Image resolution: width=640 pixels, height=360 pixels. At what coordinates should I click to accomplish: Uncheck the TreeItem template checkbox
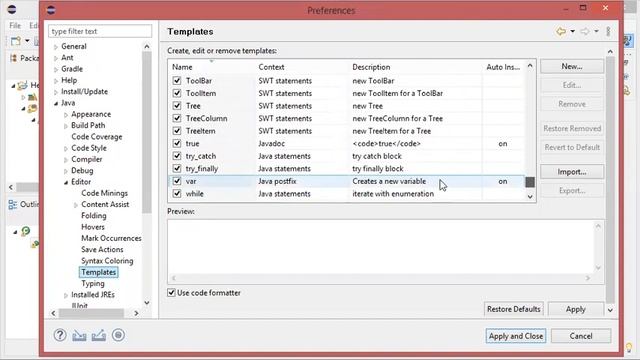177,131
